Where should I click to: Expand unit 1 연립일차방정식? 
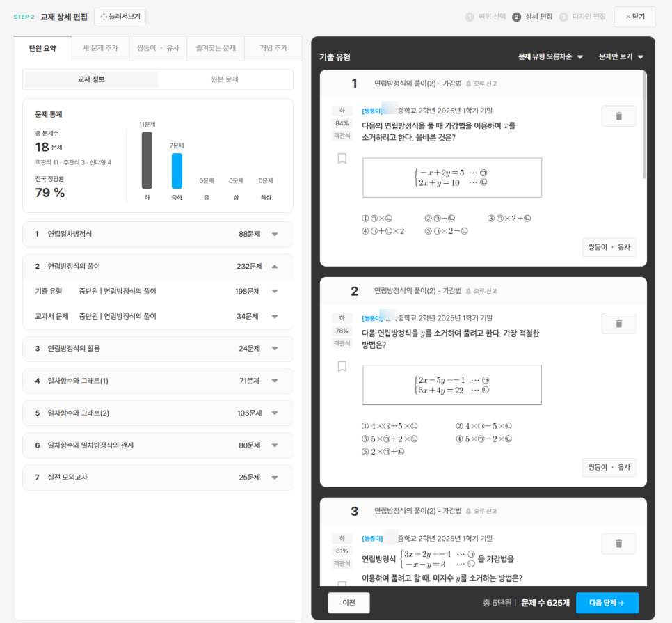(x=158, y=234)
